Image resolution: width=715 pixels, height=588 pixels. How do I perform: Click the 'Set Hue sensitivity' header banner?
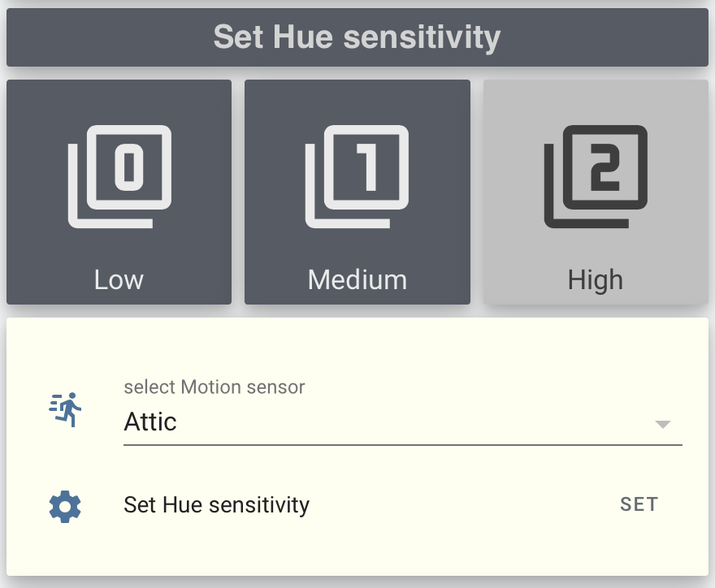click(357, 37)
